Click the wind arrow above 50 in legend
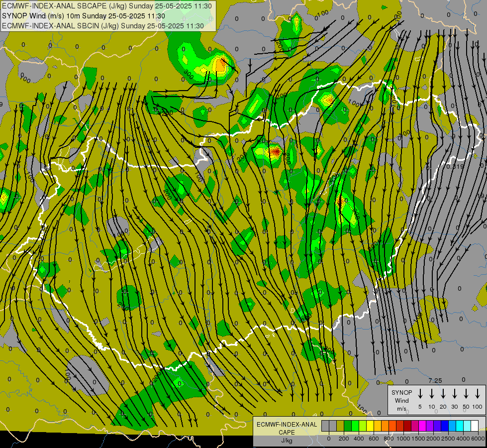Screen dimensions: 487x448 [466, 394]
